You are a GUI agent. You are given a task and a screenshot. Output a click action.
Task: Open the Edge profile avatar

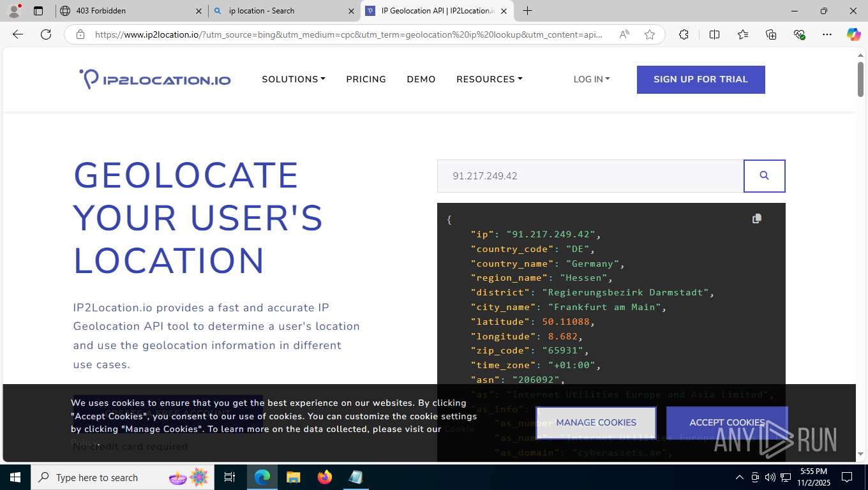click(14, 11)
